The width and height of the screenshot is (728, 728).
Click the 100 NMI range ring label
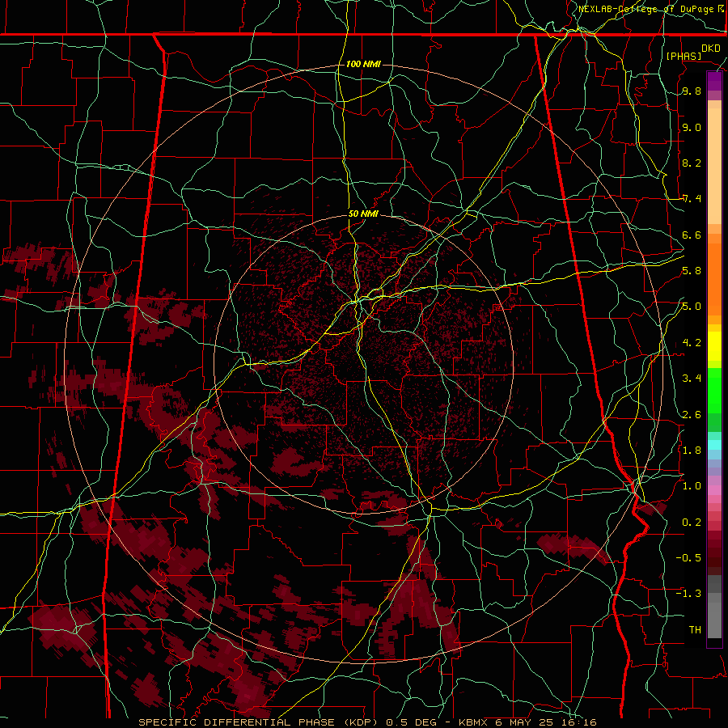tap(363, 64)
